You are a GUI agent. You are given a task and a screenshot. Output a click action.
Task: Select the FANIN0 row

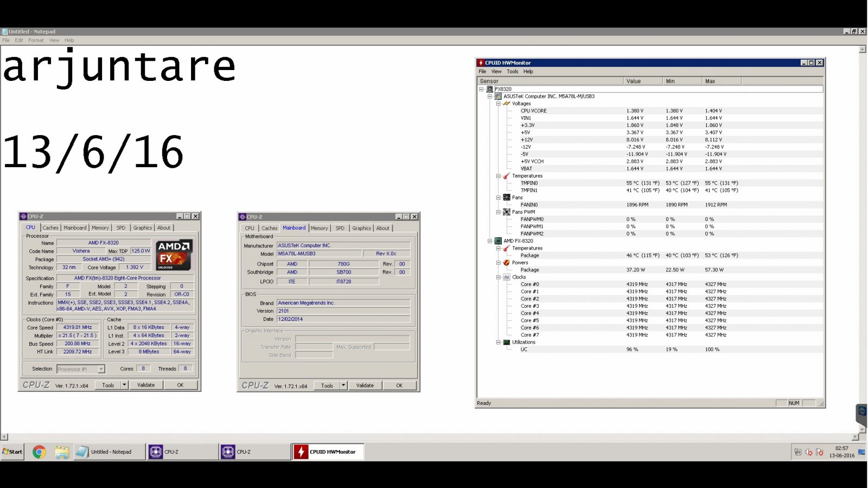tap(650, 205)
